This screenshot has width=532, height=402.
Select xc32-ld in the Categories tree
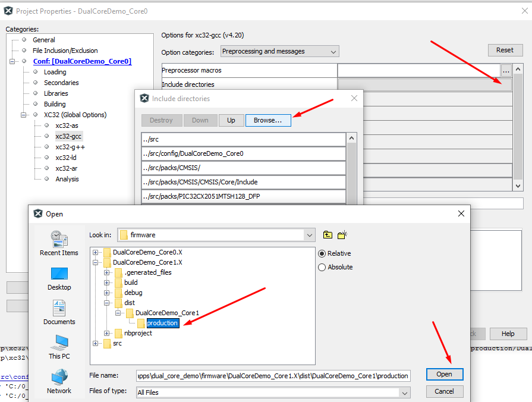(67, 158)
